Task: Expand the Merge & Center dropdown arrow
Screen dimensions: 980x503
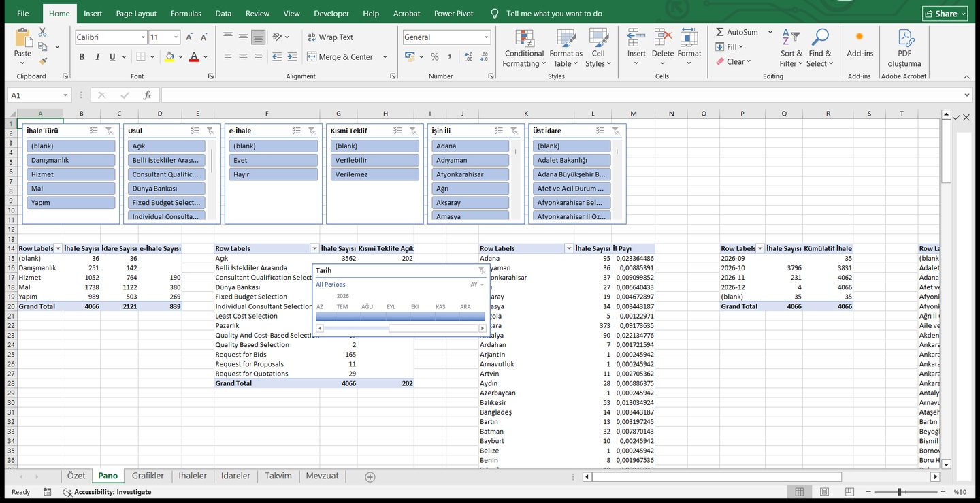Action: pyautogui.click(x=385, y=57)
